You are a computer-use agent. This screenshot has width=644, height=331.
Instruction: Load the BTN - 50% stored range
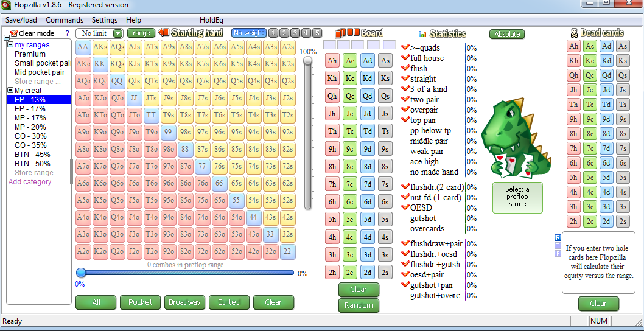pos(32,164)
